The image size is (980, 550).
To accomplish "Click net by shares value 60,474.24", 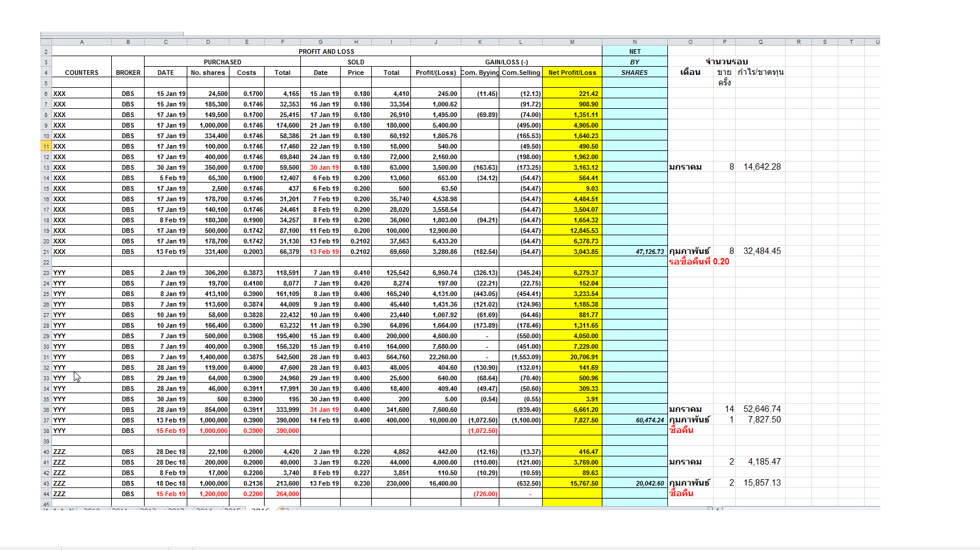I will (x=650, y=420).
